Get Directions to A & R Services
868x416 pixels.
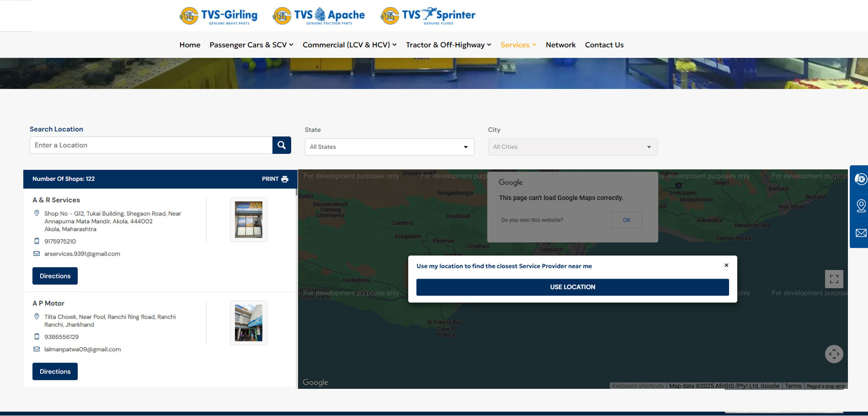[x=55, y=276]
